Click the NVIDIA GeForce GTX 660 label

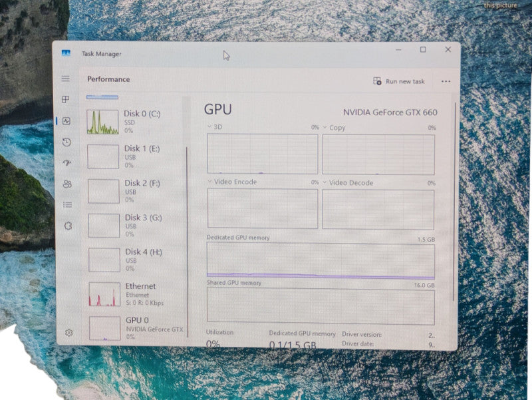[390, 112]
